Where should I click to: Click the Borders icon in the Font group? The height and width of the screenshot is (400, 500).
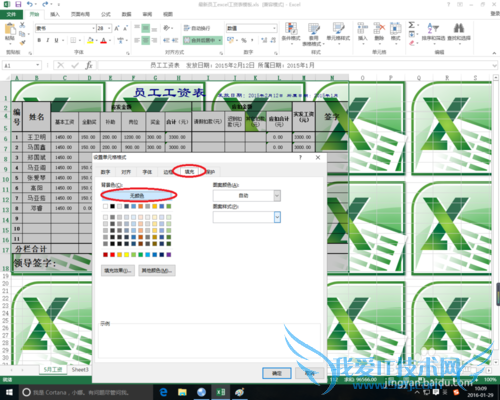(x=73, y=40)
